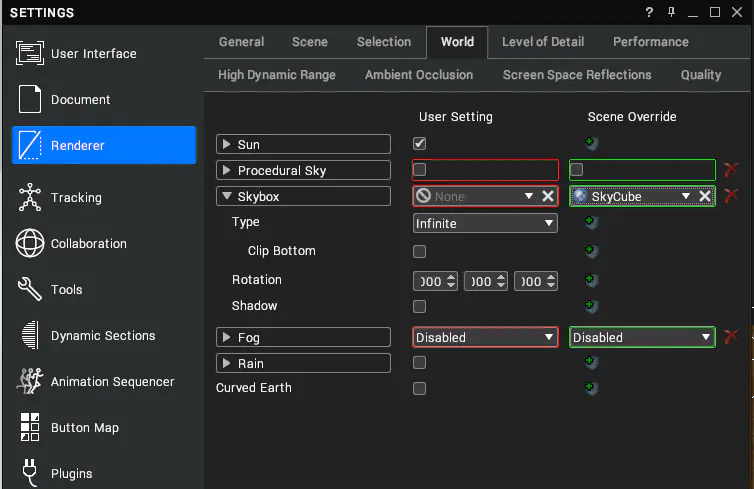
Task: Open the Button Map settings category
Action: [x=103, y=427]
